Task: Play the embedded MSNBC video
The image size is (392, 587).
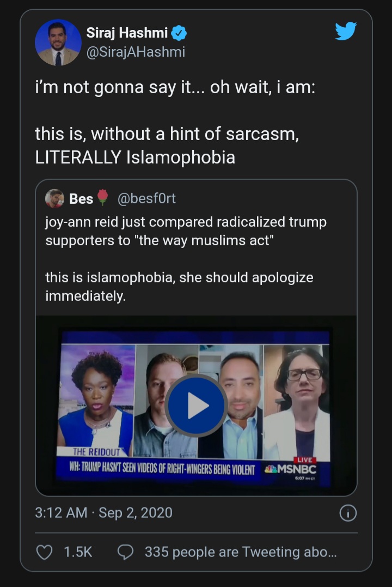Action: (196, 406)
